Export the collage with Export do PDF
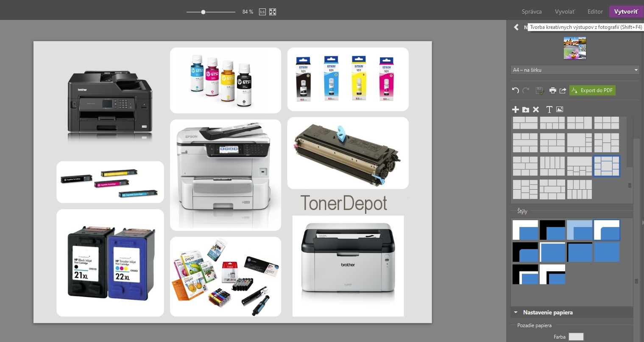 tap(592, 90)
